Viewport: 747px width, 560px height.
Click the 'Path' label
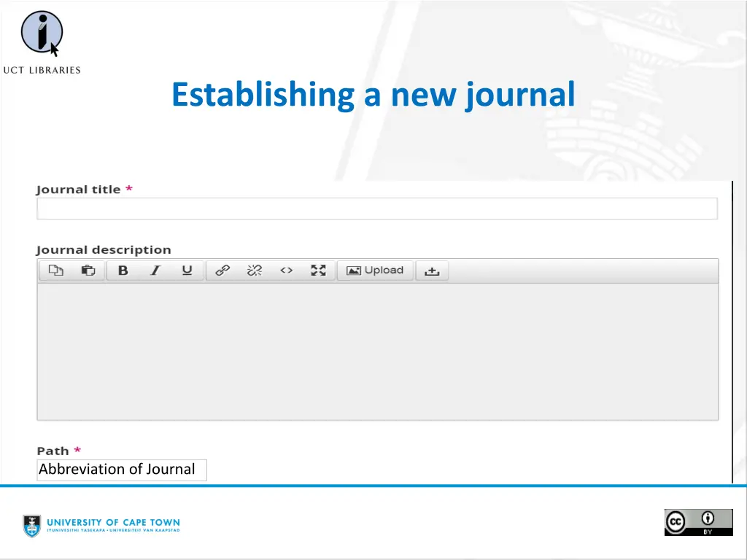click(53, 451)
